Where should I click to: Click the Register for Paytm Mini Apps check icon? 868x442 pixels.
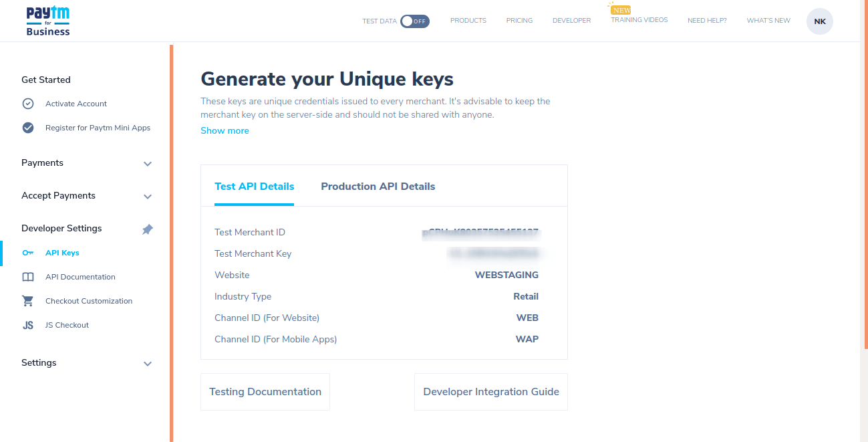pyautogui.click(x=28, y=128)
